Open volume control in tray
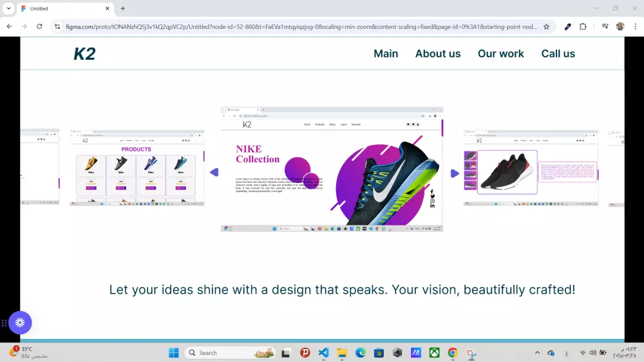 click(592, 352)
